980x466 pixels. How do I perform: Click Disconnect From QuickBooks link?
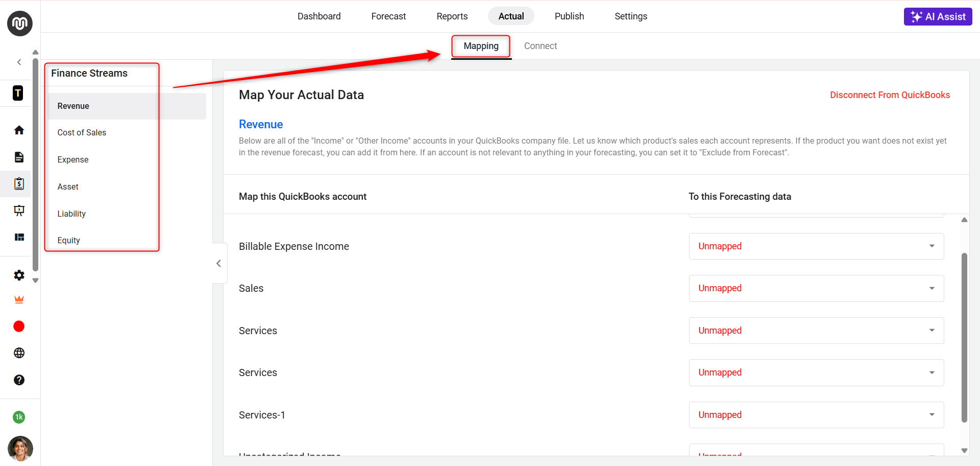(890, 95)
